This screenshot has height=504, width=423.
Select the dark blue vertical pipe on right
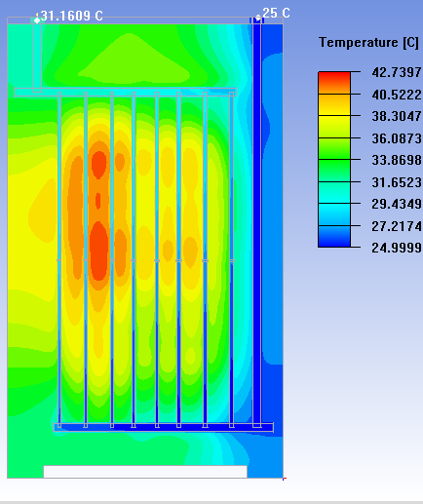pos(256,221)
